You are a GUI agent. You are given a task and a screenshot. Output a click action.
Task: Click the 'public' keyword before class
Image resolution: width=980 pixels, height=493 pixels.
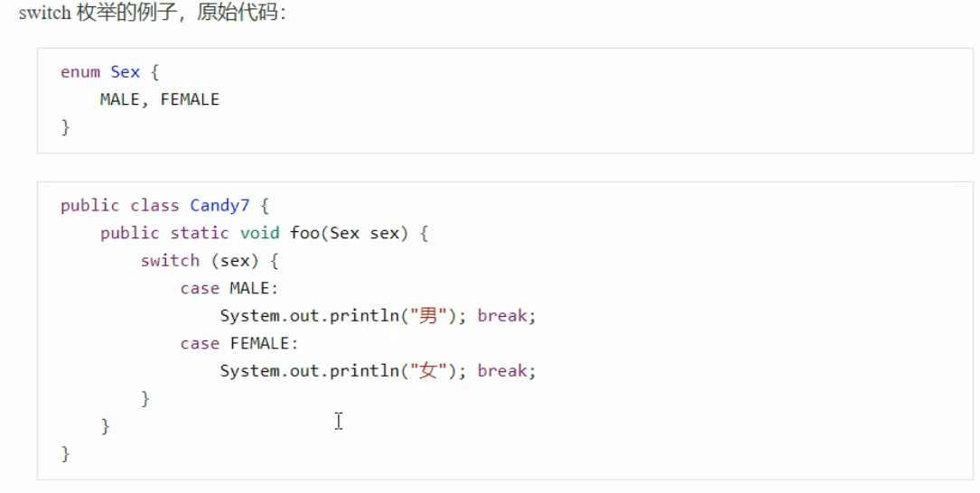90,206
